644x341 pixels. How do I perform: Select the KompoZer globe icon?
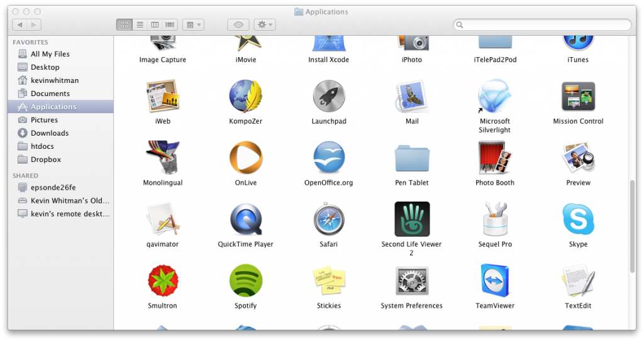[x=246, y=96]
